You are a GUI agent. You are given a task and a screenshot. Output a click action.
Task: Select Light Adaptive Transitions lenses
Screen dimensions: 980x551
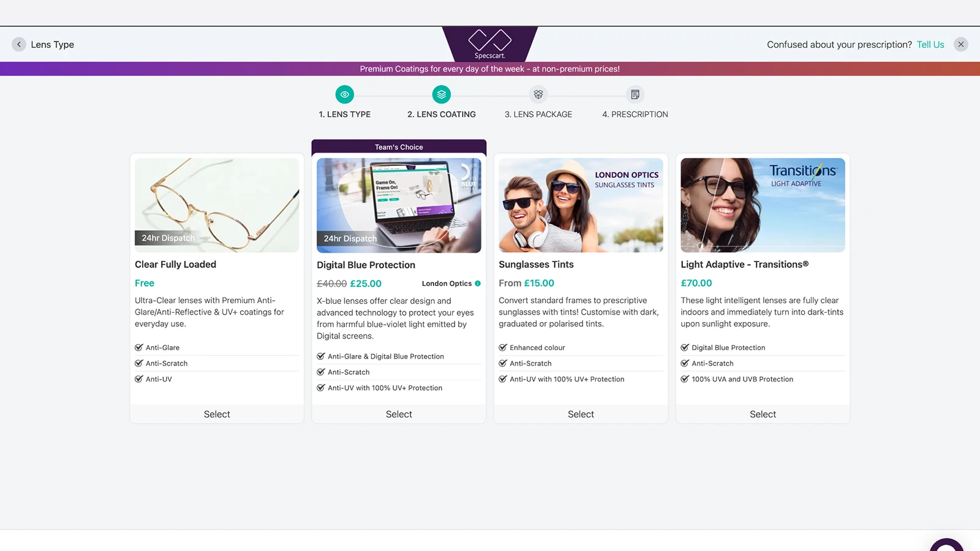click(x=763, y=414)
